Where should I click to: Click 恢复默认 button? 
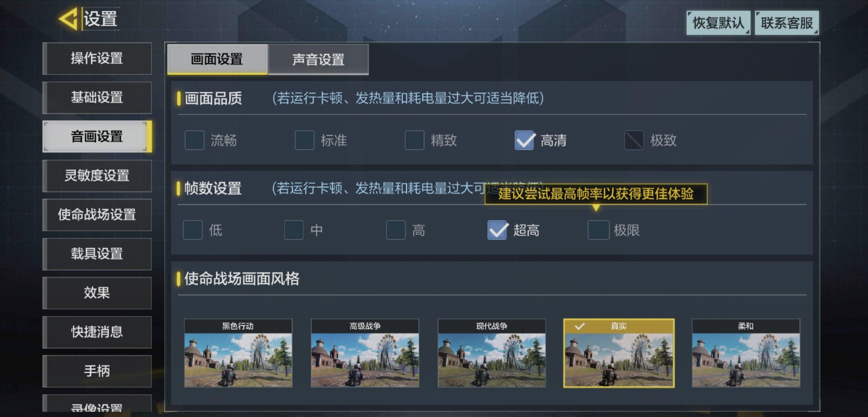[718, 23]
